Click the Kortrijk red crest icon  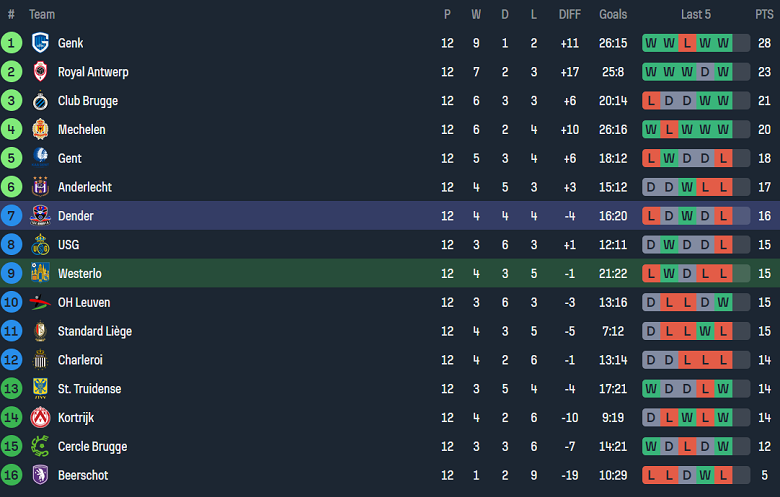pyautogui.click(x=40, y=418)
